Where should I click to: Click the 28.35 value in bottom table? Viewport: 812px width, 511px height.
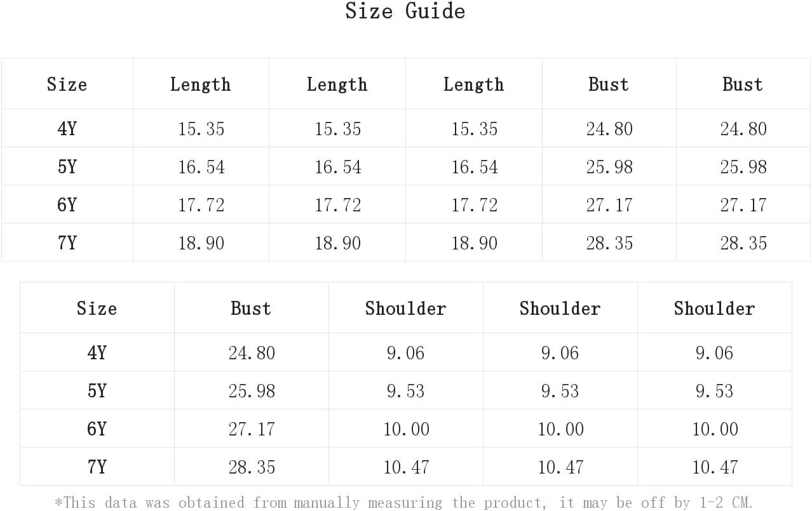coord(252,467)
